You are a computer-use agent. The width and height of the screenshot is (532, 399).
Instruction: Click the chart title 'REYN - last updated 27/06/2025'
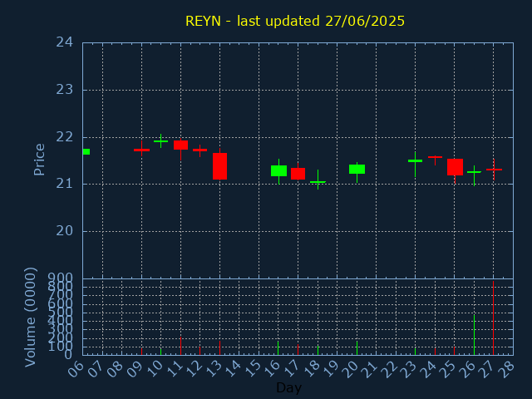[295, 21]
